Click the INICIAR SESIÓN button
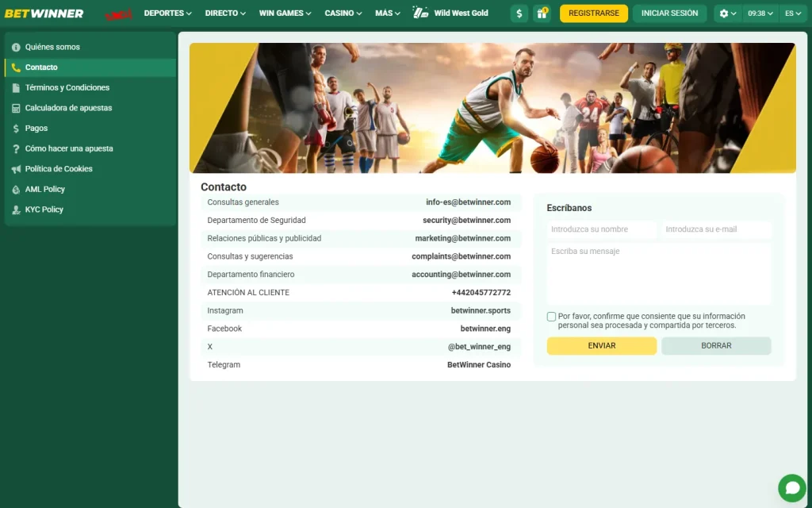Image resolution: width=812 pixels, height=508 pixels. tap(669, 13)
